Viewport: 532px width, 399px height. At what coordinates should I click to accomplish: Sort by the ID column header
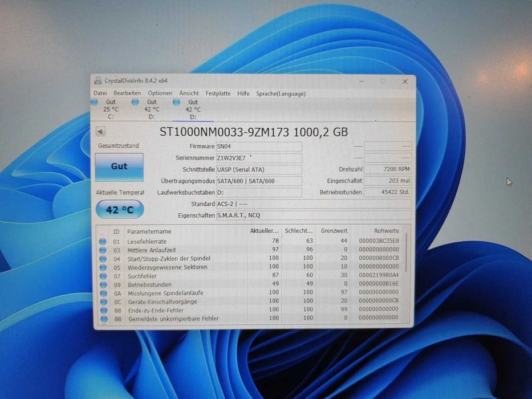116,231
